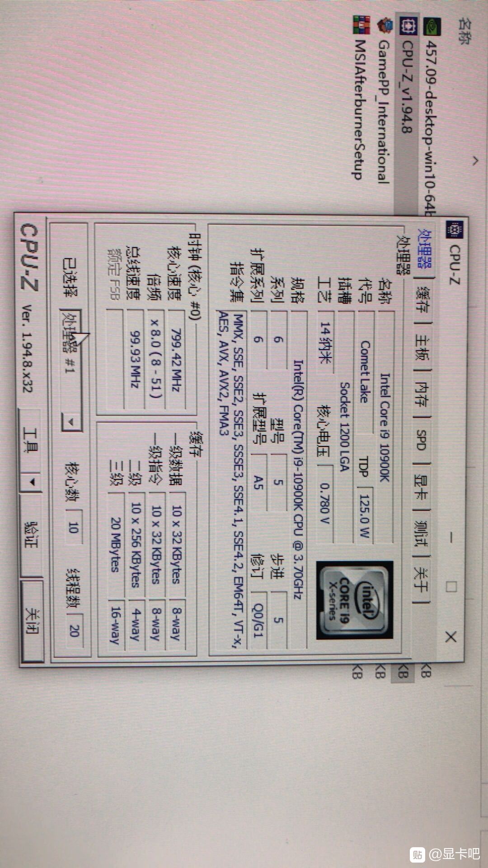Click the name field 'Intel Core i9 10900K'
488x868 pixels.
(x=385, y=427)
